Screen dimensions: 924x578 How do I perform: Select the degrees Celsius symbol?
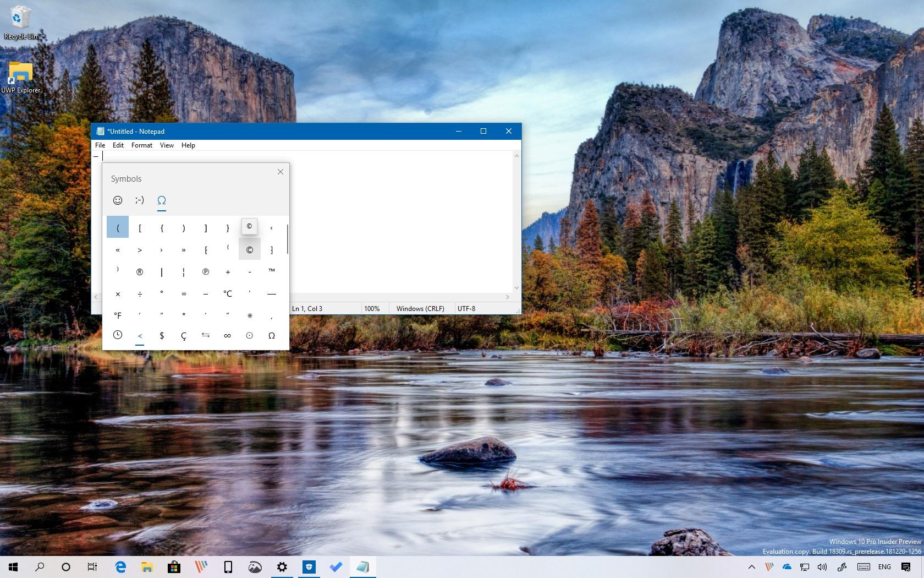pyautogui.click(x=228, y=293)
